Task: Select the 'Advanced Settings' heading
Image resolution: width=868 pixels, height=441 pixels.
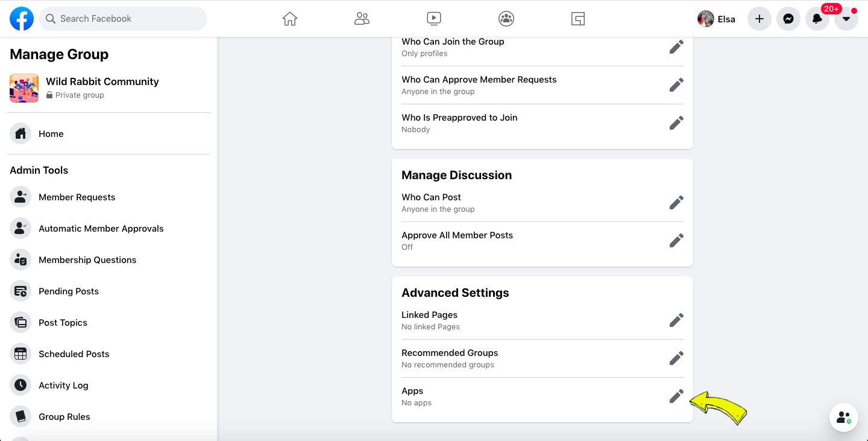Action: point(455,293)
